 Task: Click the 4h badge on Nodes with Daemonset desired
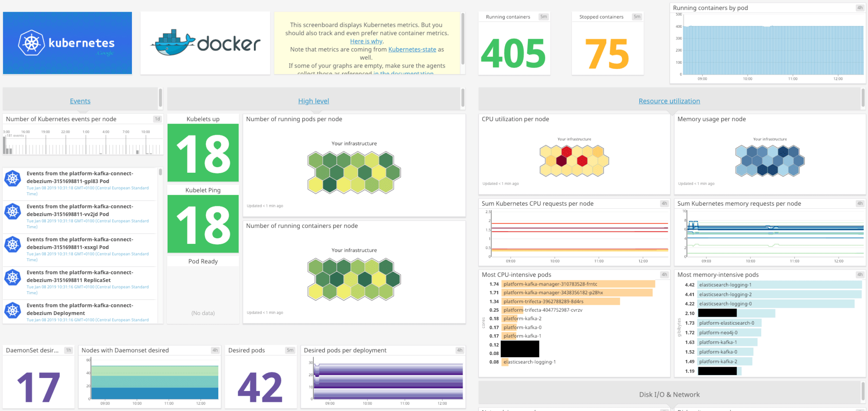pyautogui.click(x=215, y=350)
